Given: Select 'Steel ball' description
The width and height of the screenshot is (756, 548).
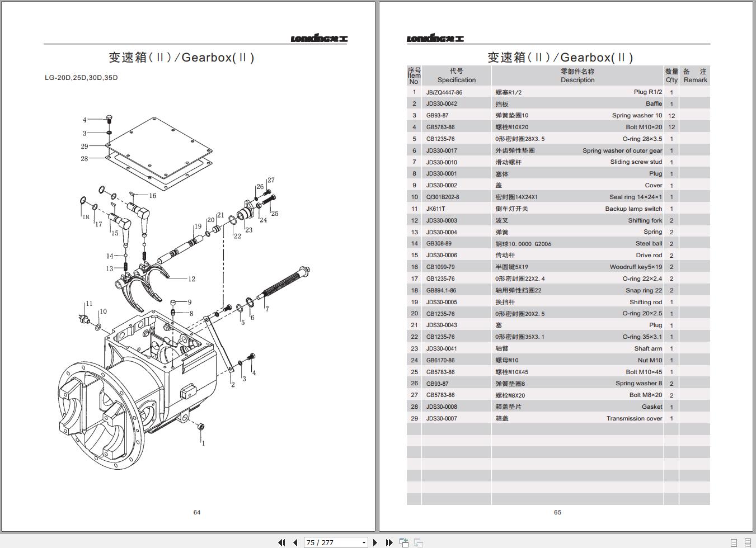Looking at the screenshot, I should click(x=649, y=243).
